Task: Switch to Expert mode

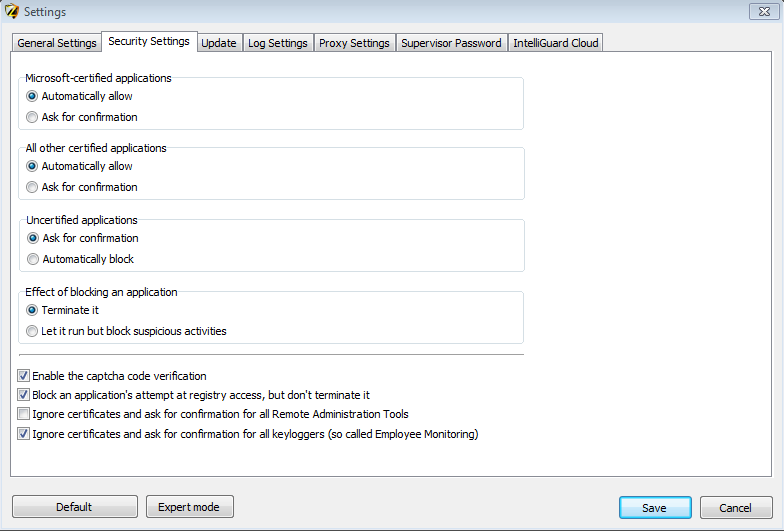Action: coord(189,507)
